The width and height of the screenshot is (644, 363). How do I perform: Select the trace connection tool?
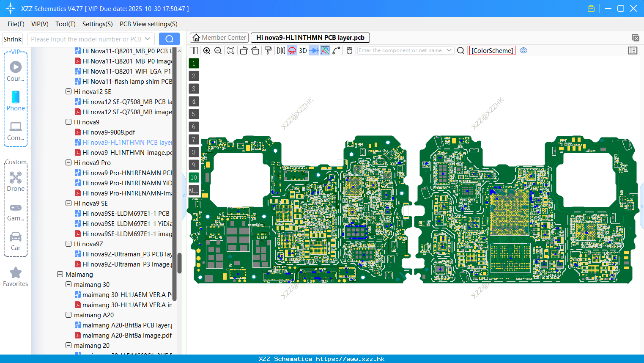click(337, 50)
